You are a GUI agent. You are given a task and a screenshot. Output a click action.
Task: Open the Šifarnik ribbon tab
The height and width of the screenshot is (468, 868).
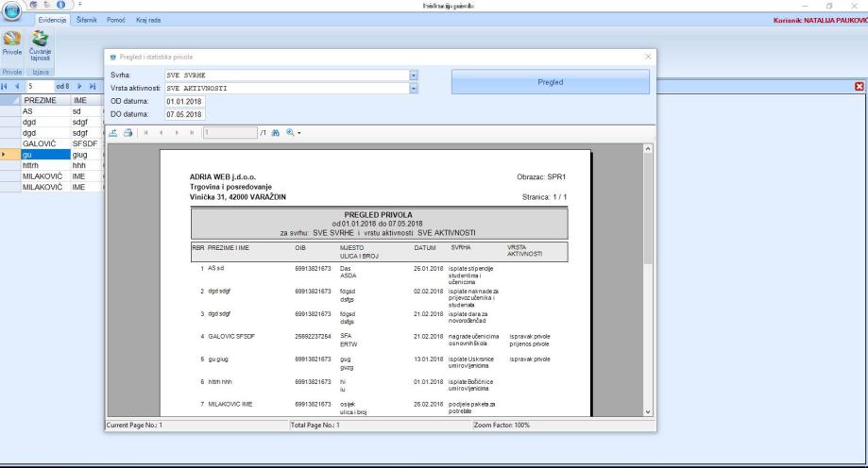(89, 20)
